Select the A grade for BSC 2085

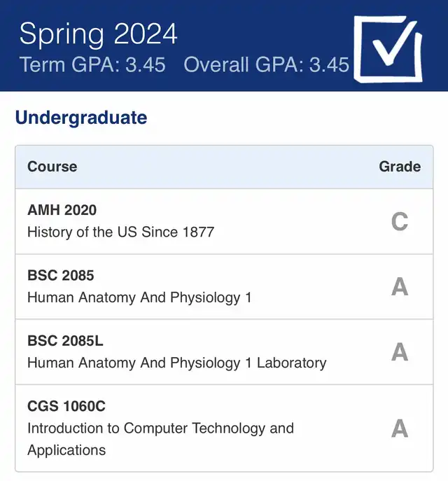(x=400, y=286)
